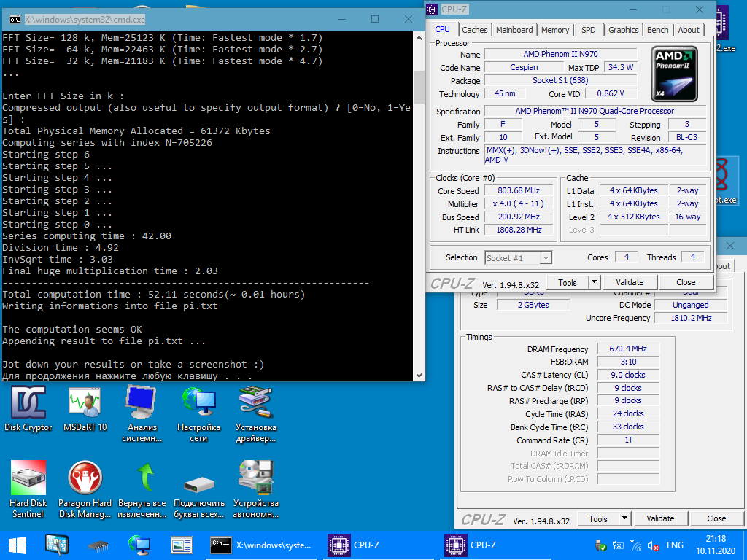
Task: Click the Total computation time line in cmd
Action: coord(153,295)
